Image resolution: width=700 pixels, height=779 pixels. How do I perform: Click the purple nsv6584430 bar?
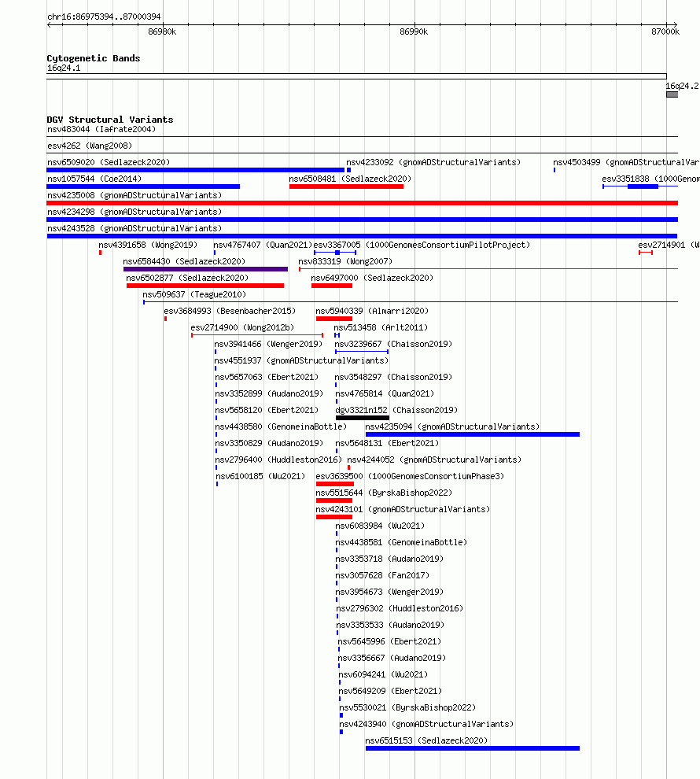(205, 269)
